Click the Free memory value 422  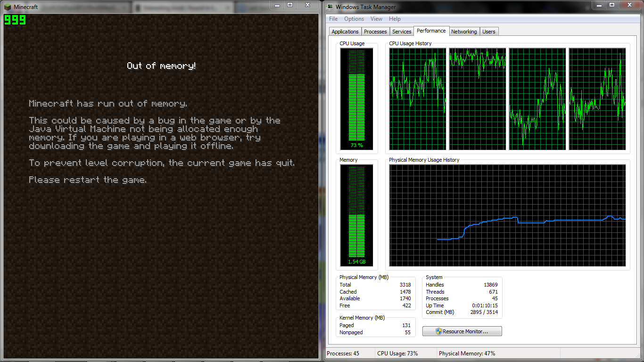click(x=406, y=305)
